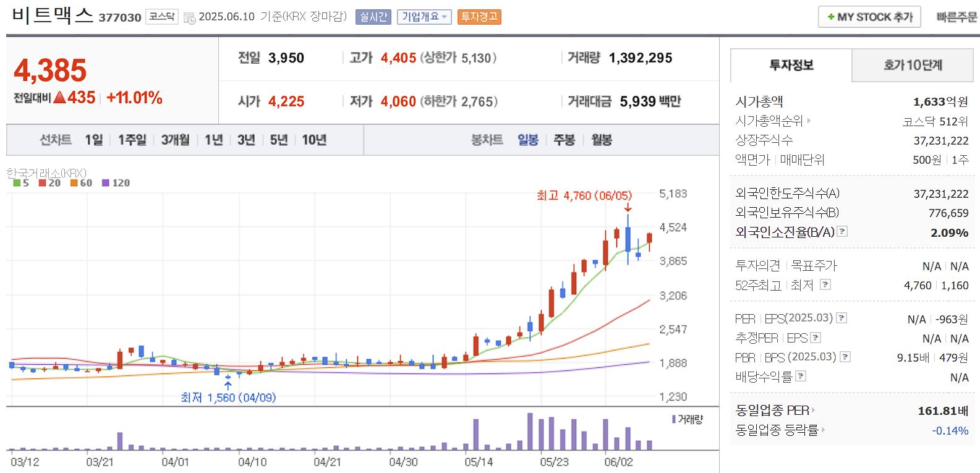Click the arrow next to 시가총액순위
The height and width of the screenshot is (473, 980).
coord(808,121)
